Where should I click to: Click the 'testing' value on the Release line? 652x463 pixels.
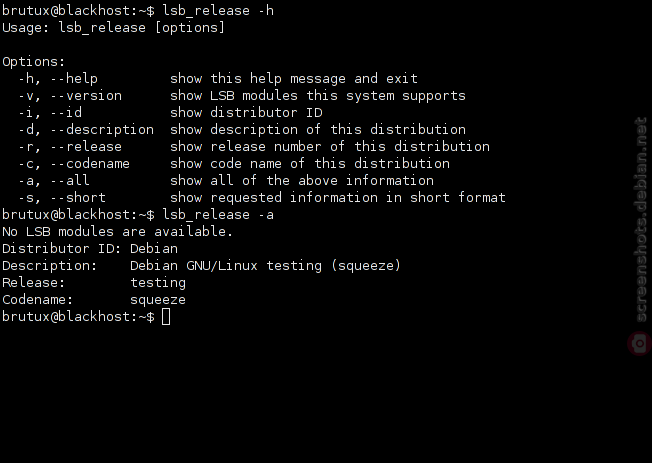coord(158,283)
